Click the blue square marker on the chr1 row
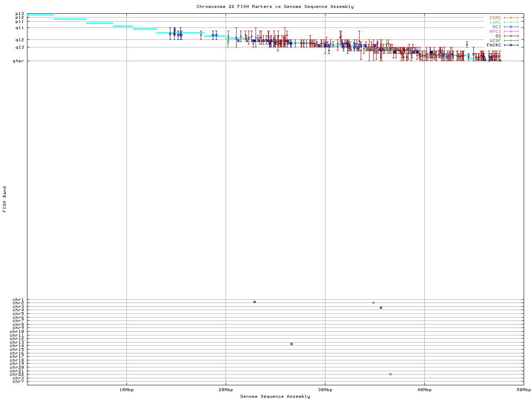The width and height of the screenshot is (532, 399). [x=254, y=302]
